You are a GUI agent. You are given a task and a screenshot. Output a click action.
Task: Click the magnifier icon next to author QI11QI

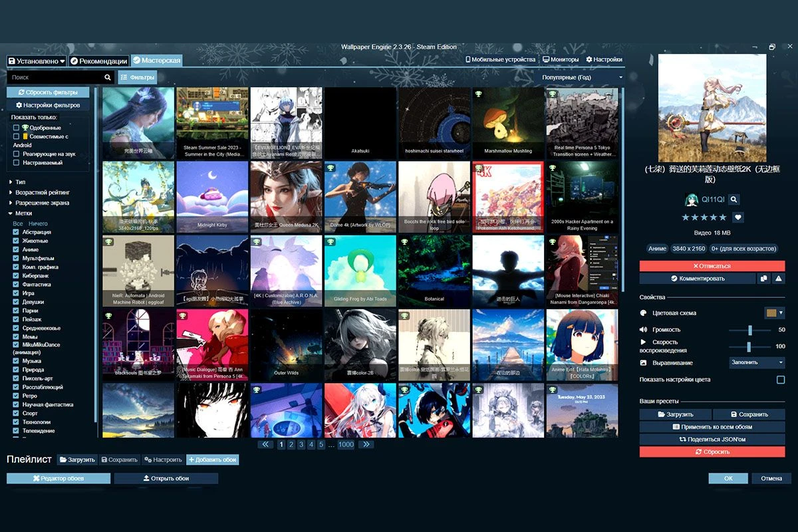coord(733,199)
